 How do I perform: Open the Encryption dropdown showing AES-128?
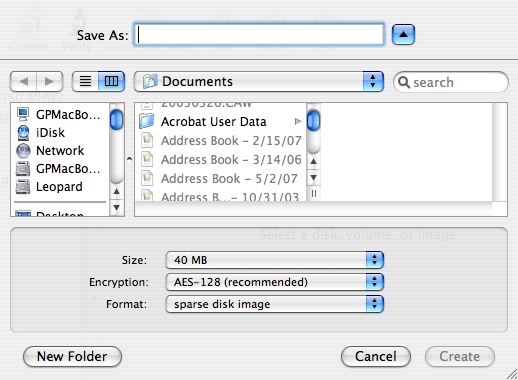pyautogui.click(x=275, y=282)
